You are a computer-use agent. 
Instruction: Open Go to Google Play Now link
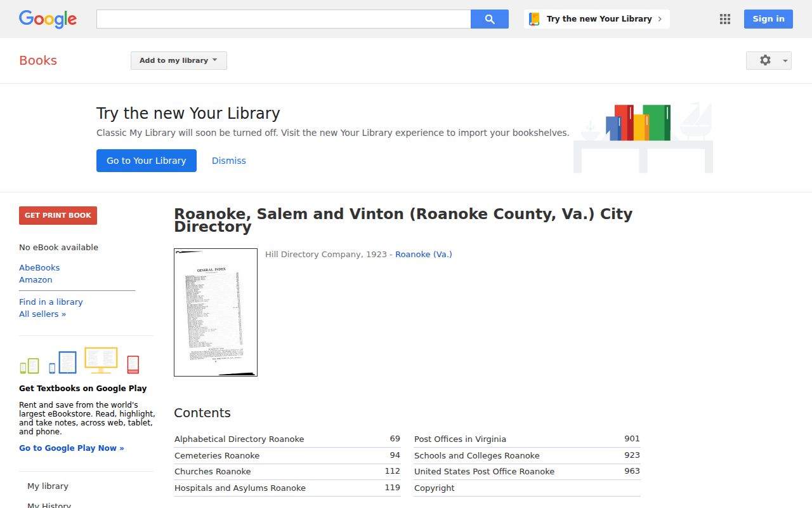coord(72,448)
